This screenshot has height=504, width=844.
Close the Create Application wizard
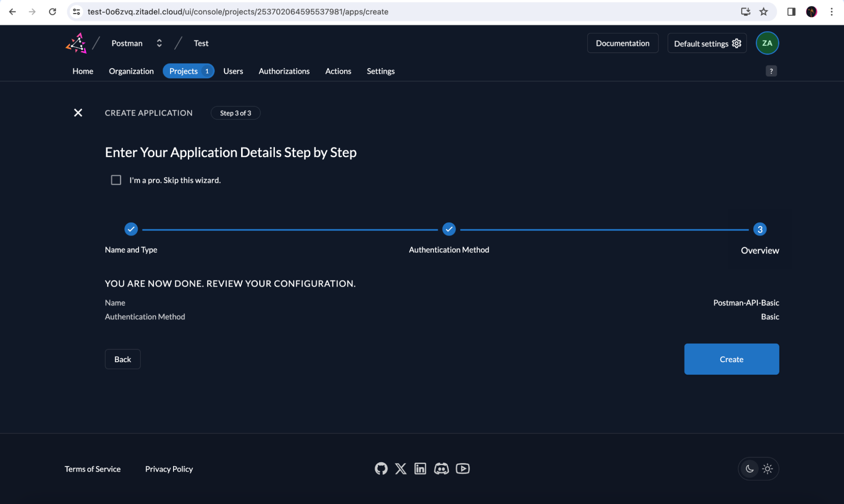pyautogui.click(x=78, y=113)
